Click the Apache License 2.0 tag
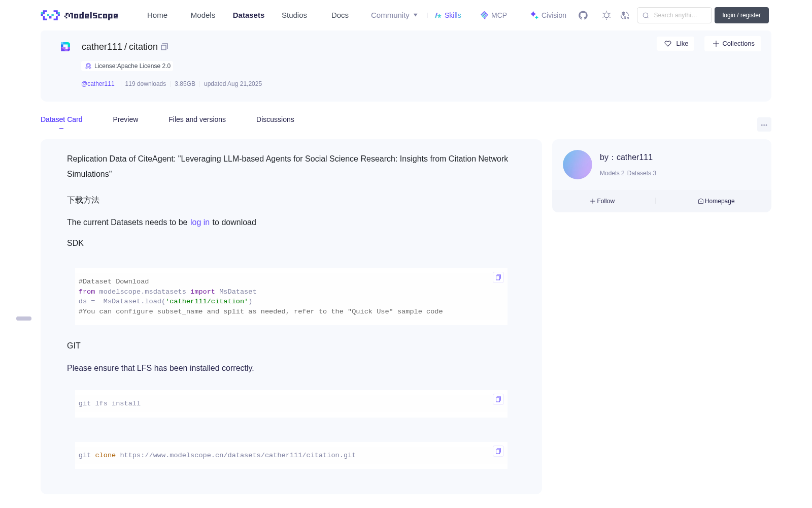The height and width of the screenshot is (508, 812). 127,66
